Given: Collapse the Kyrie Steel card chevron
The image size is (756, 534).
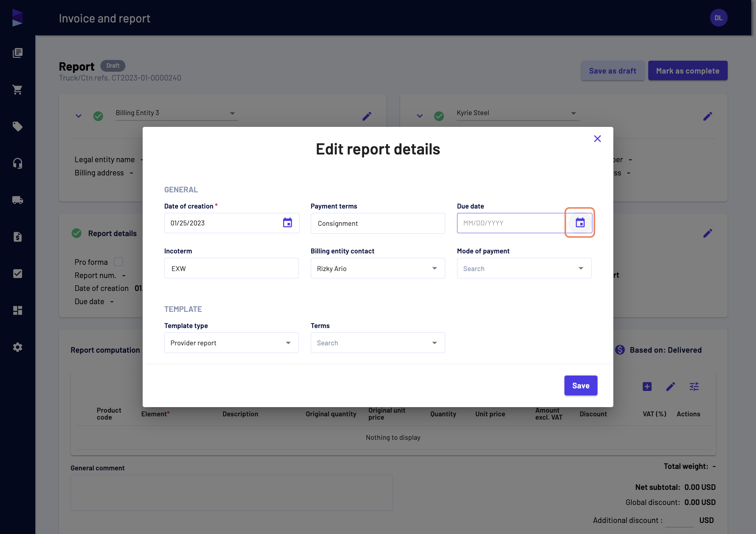Looking at the screenshot, I should click(x=420, y=116).
